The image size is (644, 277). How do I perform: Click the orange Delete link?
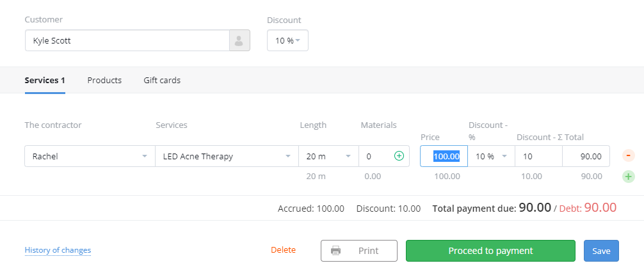tap(283, 250)
